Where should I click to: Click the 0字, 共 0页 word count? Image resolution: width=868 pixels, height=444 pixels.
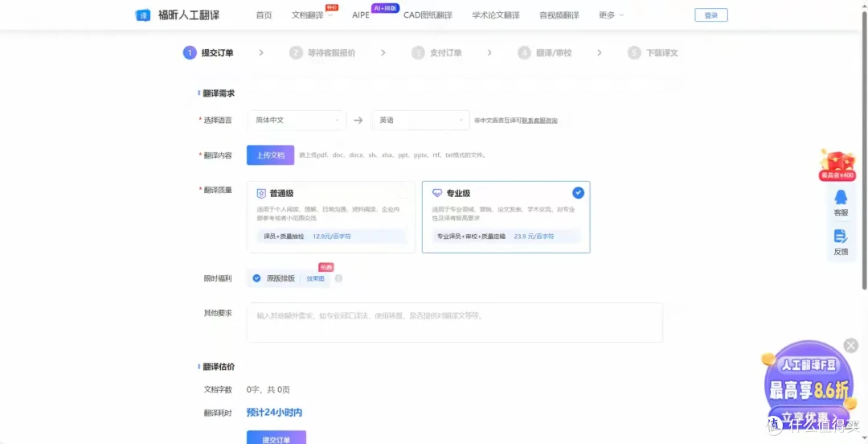pyautogui.click(x=268, y=389)
